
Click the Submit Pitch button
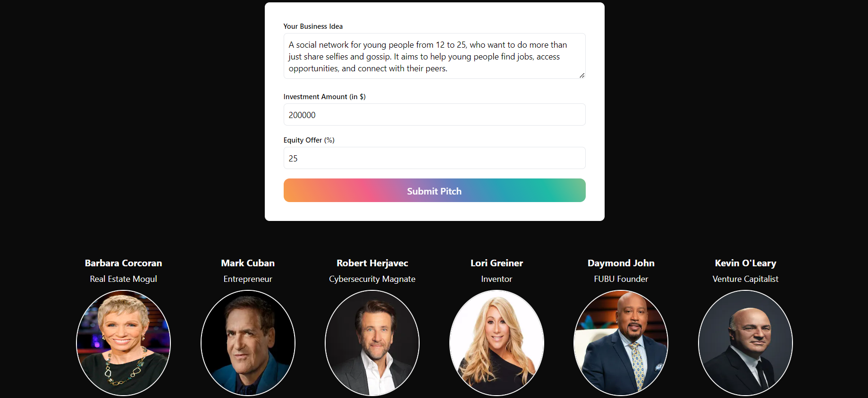click(x=434, y=190)
